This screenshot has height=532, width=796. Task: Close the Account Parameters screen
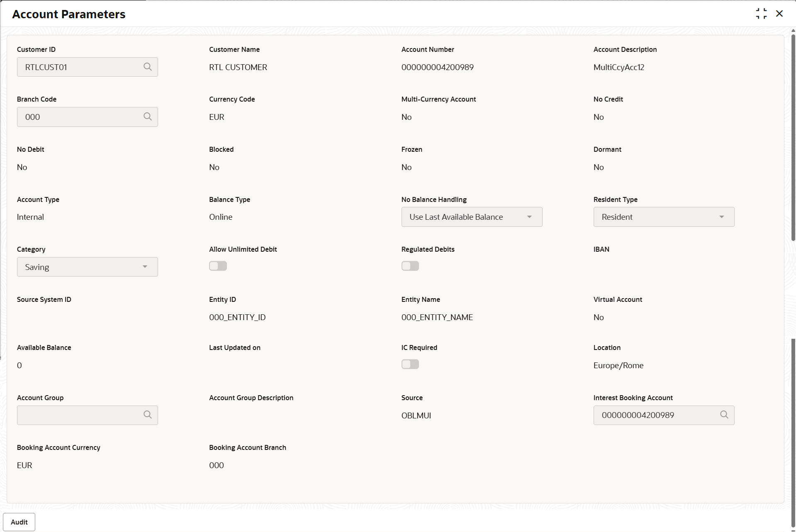tap(779, 14)
